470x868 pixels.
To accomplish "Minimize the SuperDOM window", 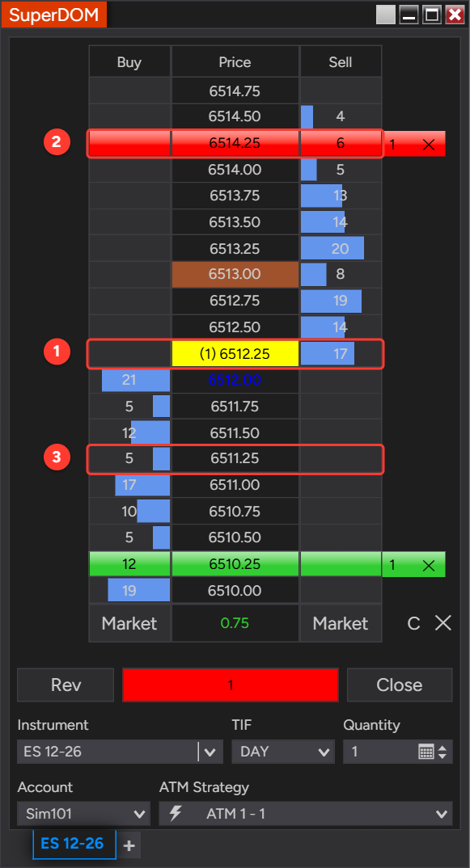I will (409, 15).
